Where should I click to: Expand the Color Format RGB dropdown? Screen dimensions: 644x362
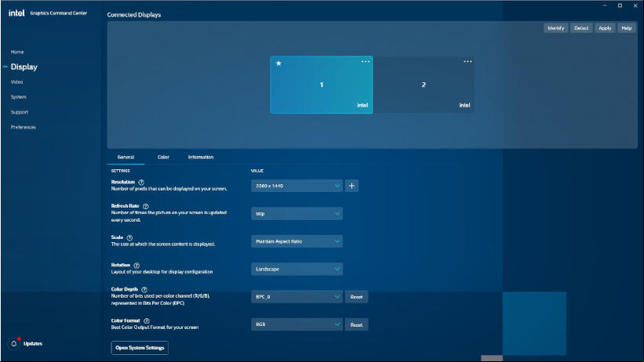point(297,324)
